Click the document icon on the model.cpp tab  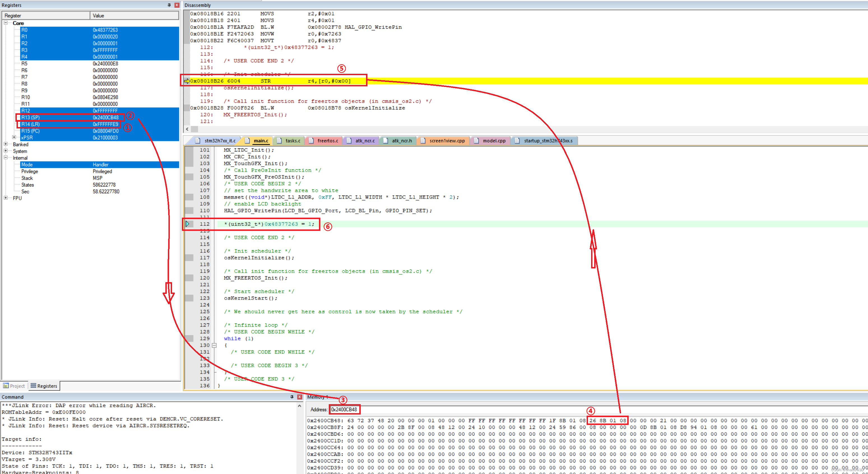(476, 141)
